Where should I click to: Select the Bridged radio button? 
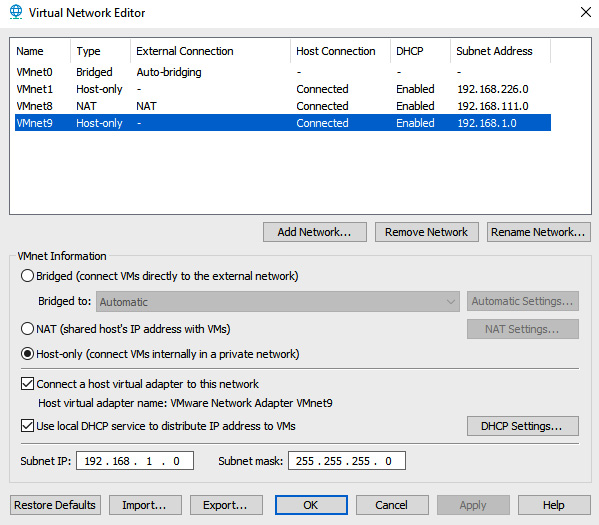click(28, 276)
